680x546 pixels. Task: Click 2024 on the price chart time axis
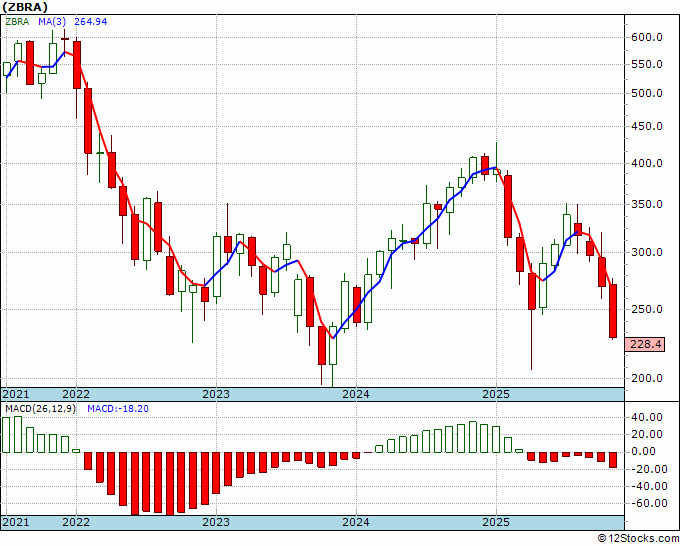356,394
